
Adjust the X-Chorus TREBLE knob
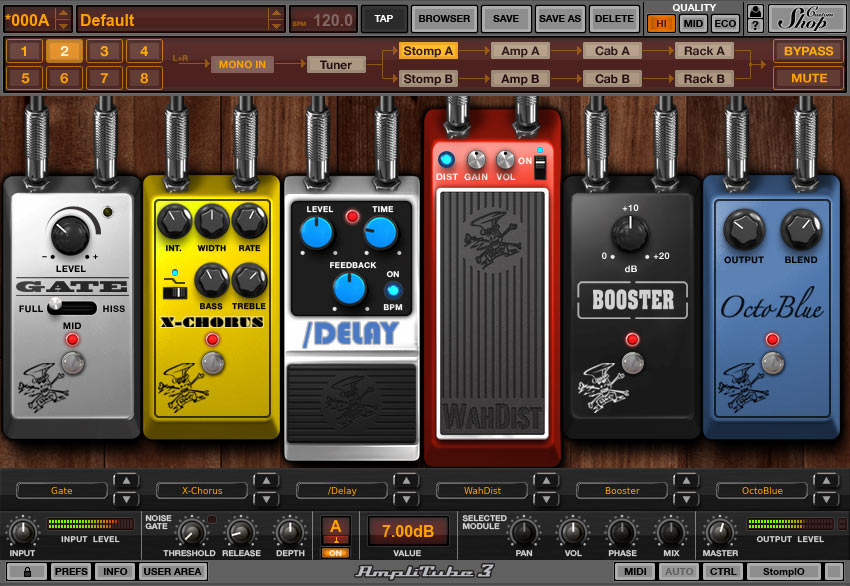(249, 280)
